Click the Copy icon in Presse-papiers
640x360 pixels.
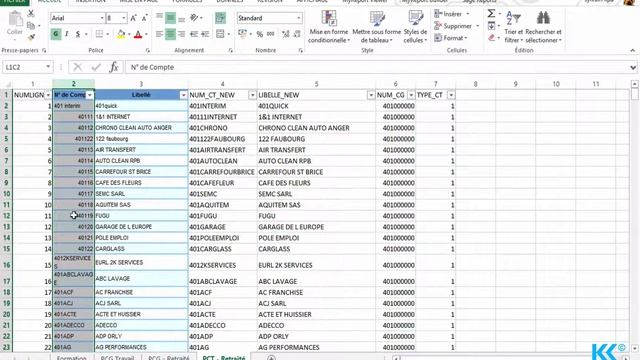[x=31, y=26]
